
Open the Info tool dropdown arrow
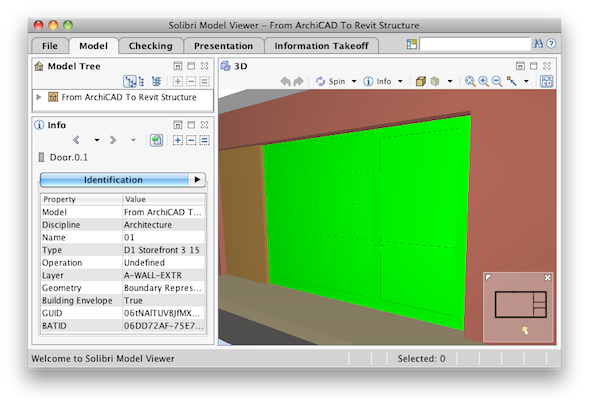400,81
